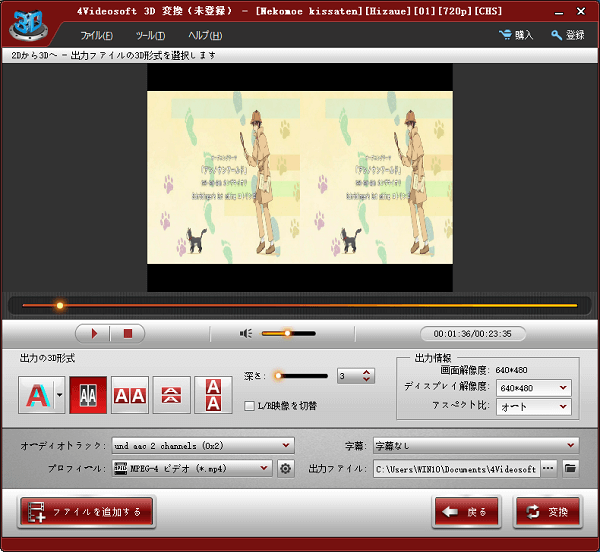Click the 戻る back button
This screenshot has height=552, width=600.
(x=466, y=511)
